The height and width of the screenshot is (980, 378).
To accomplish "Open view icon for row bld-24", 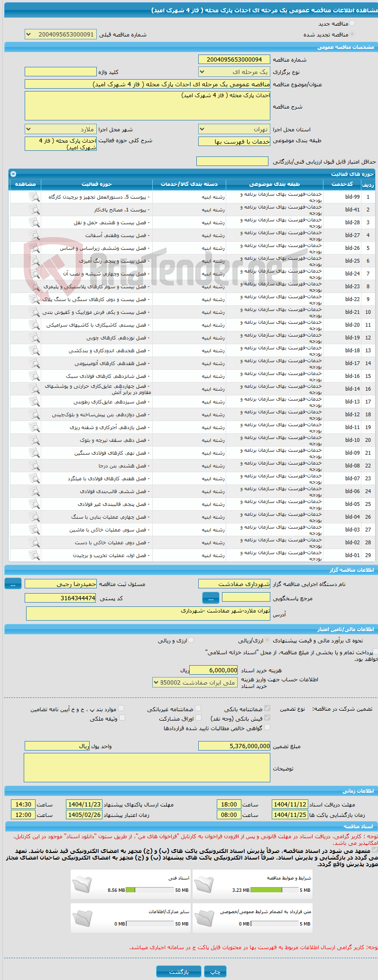I will tap(34, 274).
